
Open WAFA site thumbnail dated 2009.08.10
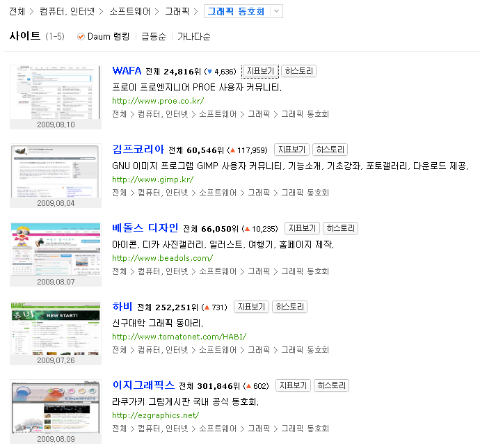click(56, 97)
